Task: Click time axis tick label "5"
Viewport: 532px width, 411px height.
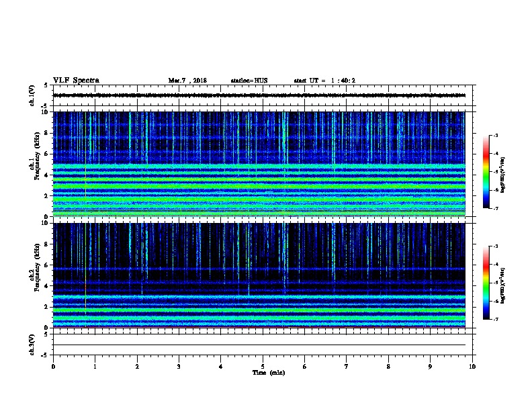Action: (263, 366)
